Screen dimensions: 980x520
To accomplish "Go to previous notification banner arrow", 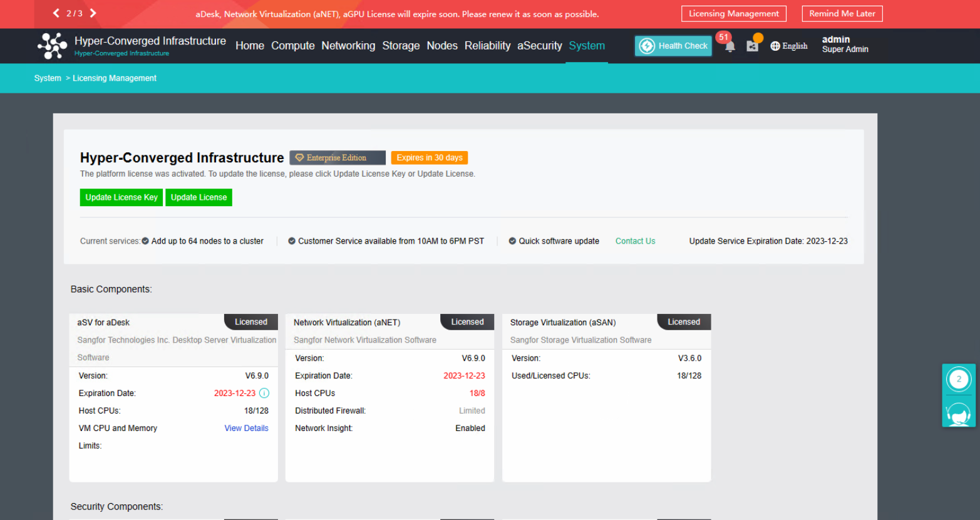I will 56,13.
